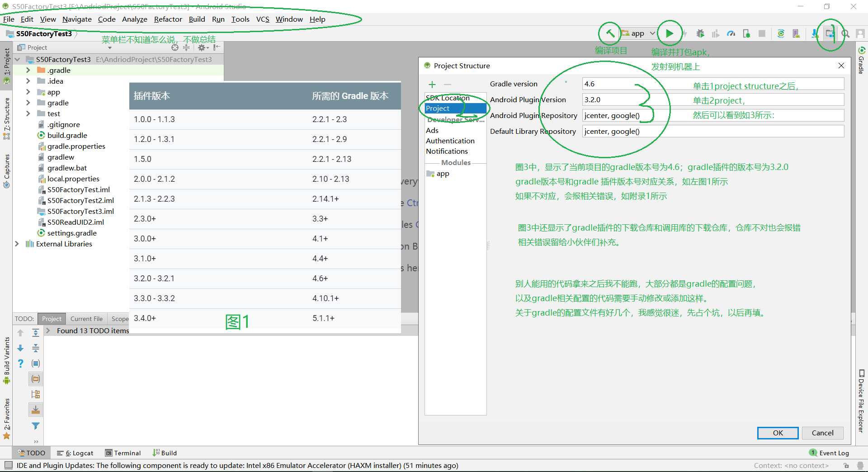Add module with green plus in Project Structure

pyautogui.click(x=432, y=85)
